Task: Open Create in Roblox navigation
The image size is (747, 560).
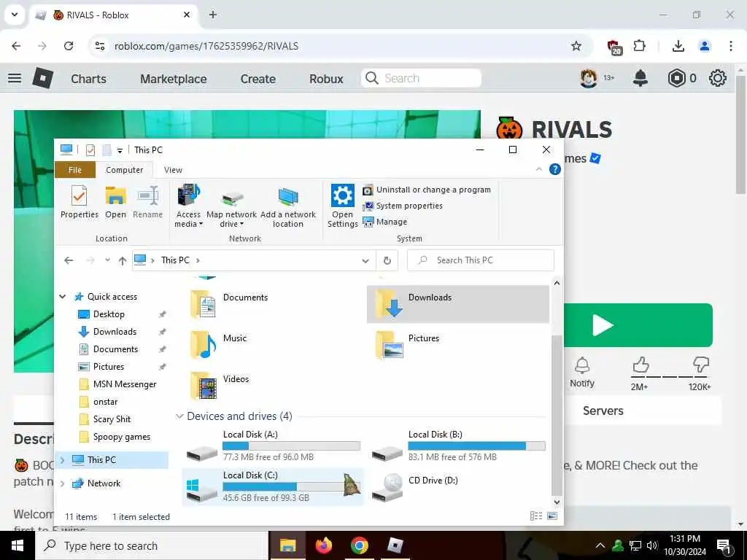Action: pos(258,79)
